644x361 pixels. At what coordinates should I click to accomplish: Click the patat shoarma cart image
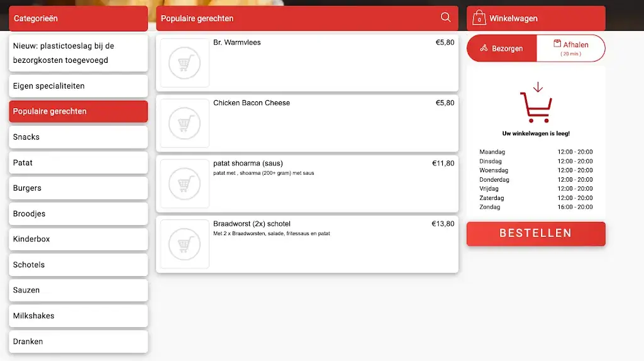(184, 184)
